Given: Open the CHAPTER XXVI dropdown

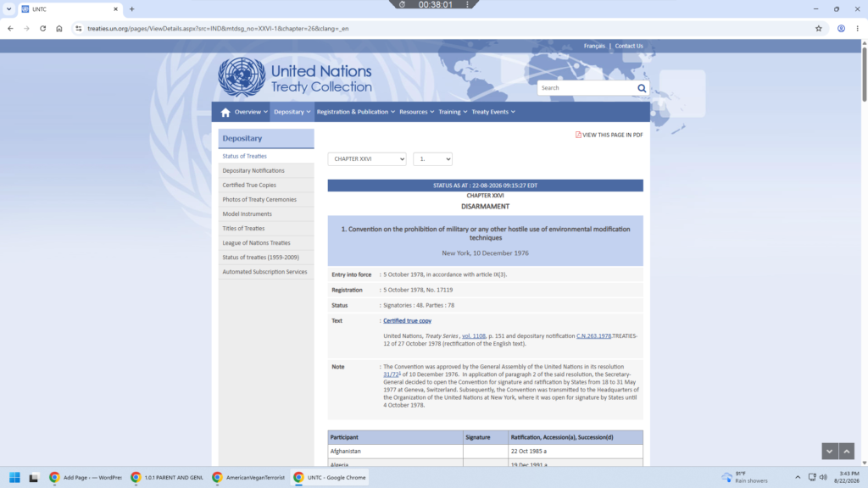Looking at the screenshot, I should (x=366, y=158).
